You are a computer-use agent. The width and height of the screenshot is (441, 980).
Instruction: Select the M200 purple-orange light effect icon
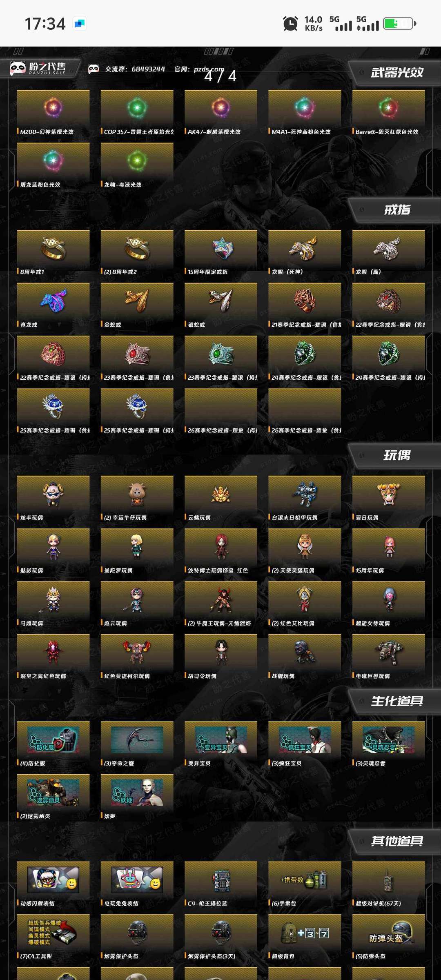coord(53,108)
